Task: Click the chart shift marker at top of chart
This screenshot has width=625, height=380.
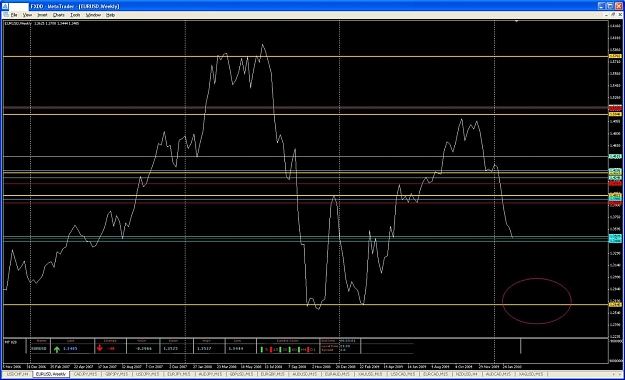Action: pos(516,21)
